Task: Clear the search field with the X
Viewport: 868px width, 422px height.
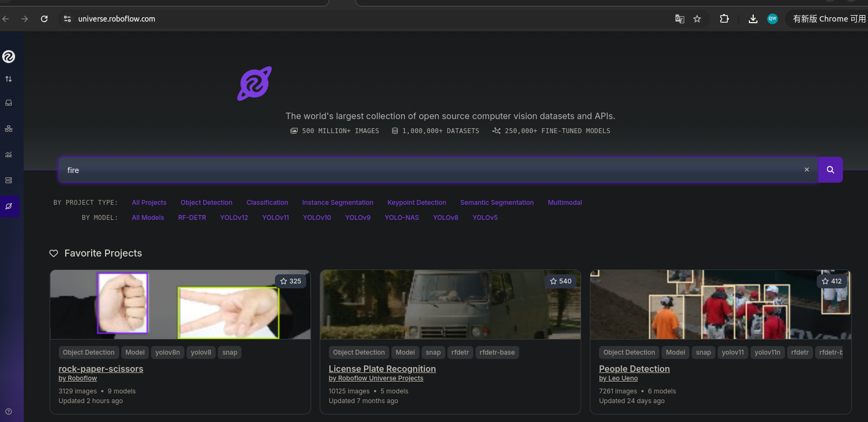Action: 807,170
